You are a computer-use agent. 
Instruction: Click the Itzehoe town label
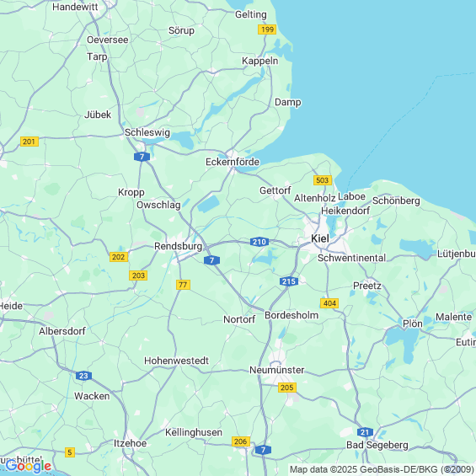(131, 443)
